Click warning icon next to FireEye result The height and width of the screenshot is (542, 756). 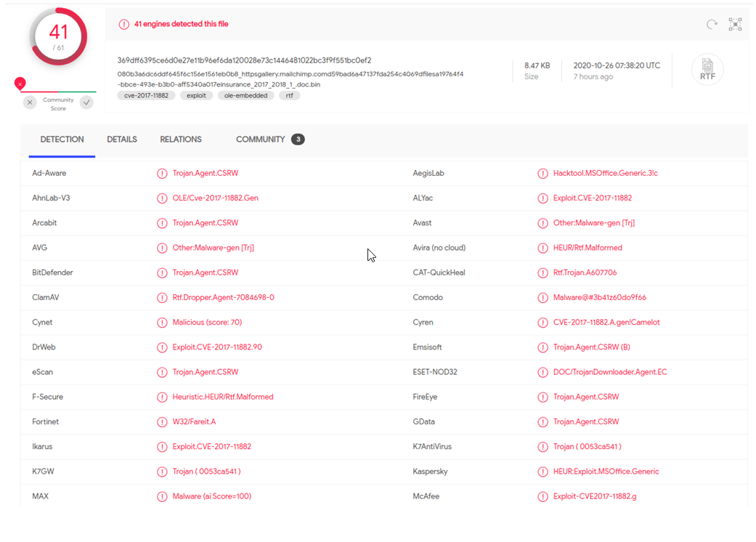pos(543,397)
